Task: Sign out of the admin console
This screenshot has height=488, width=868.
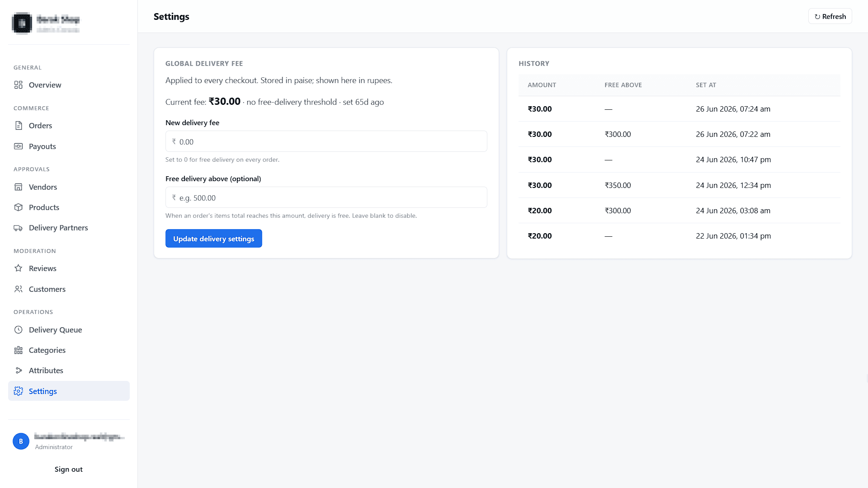Action: [69, 469]
